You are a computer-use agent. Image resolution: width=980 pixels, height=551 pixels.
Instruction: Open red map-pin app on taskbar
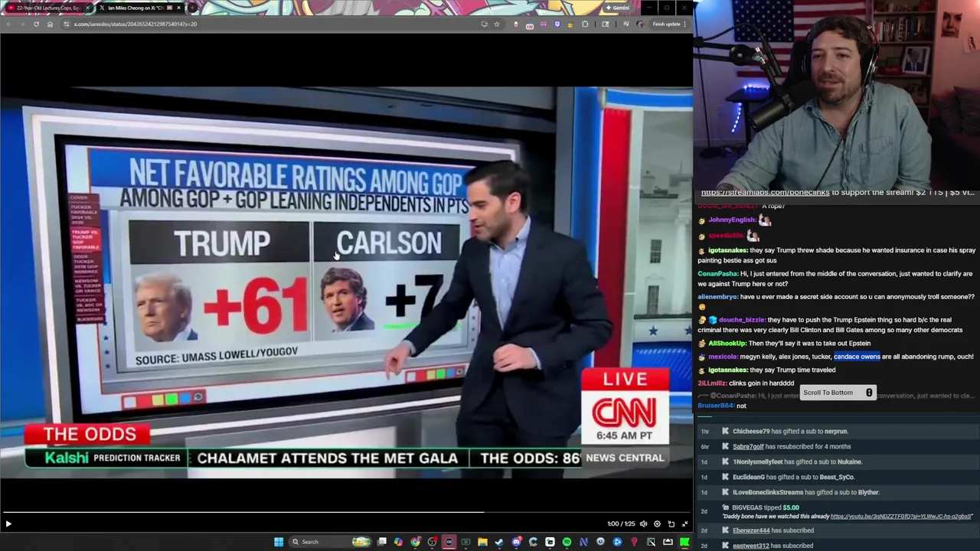[634, 542]
